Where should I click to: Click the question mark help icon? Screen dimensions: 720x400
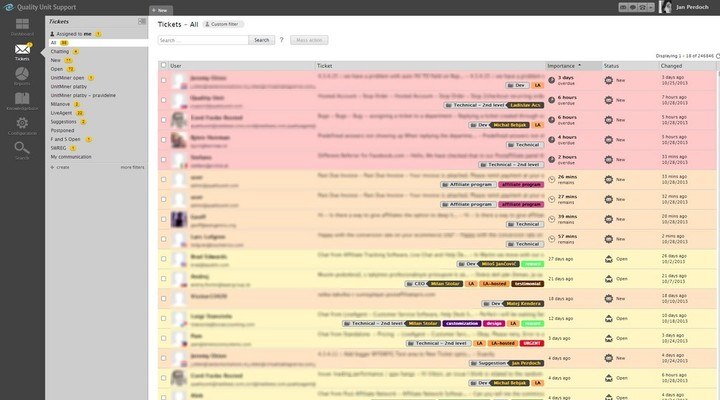[281, 40]
